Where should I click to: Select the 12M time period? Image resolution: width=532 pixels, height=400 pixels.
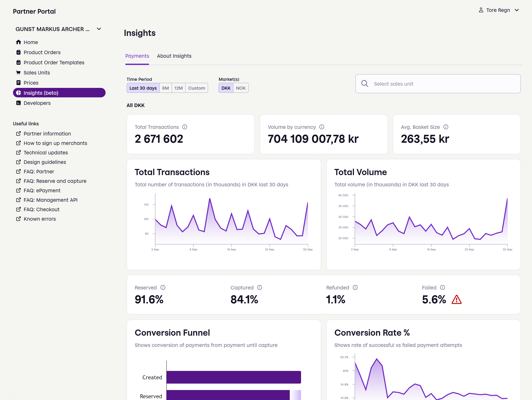(x=178, y=88)
